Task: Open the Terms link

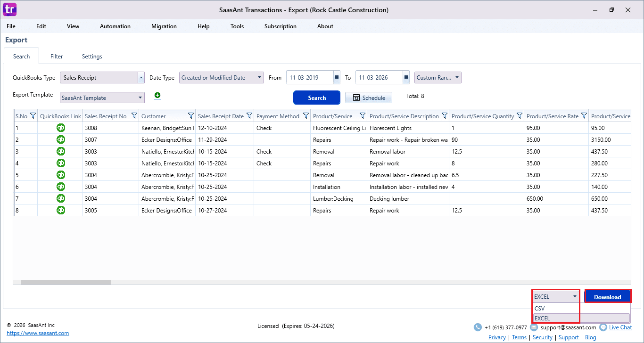Action: [519, 337]
